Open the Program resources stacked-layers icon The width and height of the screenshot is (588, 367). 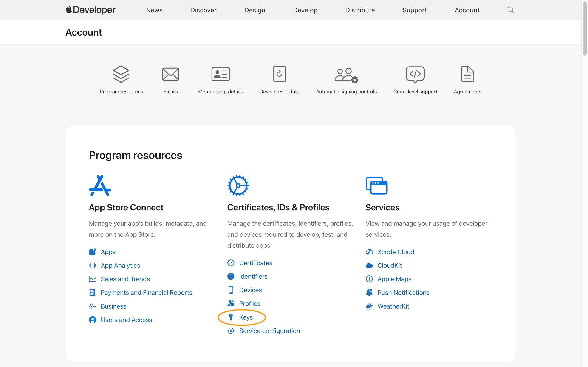pos(121,74)
